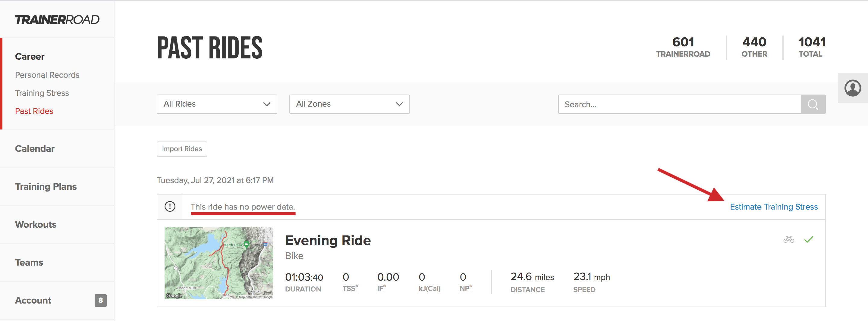
Task: Open Training Plans
Action: click(46, 186)
